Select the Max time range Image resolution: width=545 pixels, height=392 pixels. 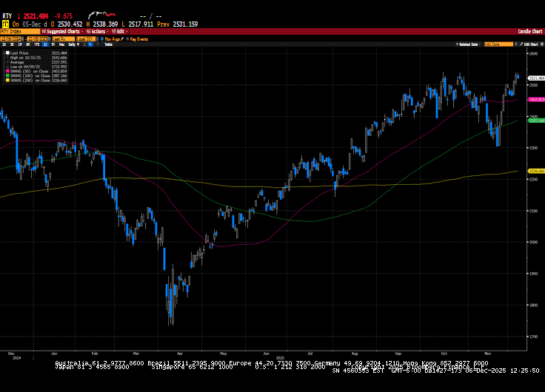click(61, 44)
